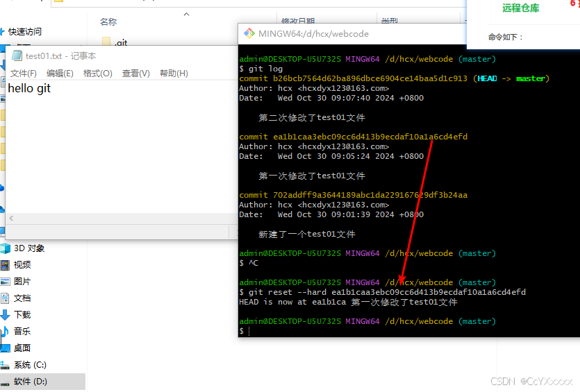The height and width of the screenshot is (392, 580).
Task: Click the 快速访问 star icon
Action: [x=2, y=32]
